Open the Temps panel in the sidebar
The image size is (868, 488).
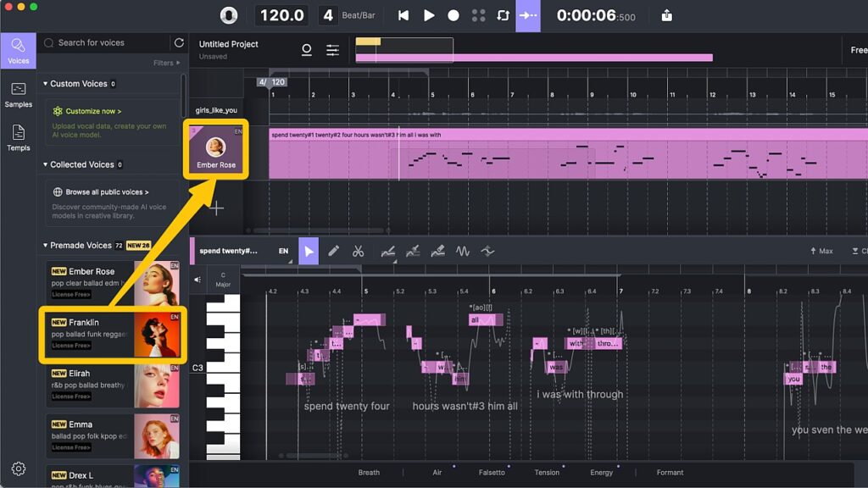19,134
